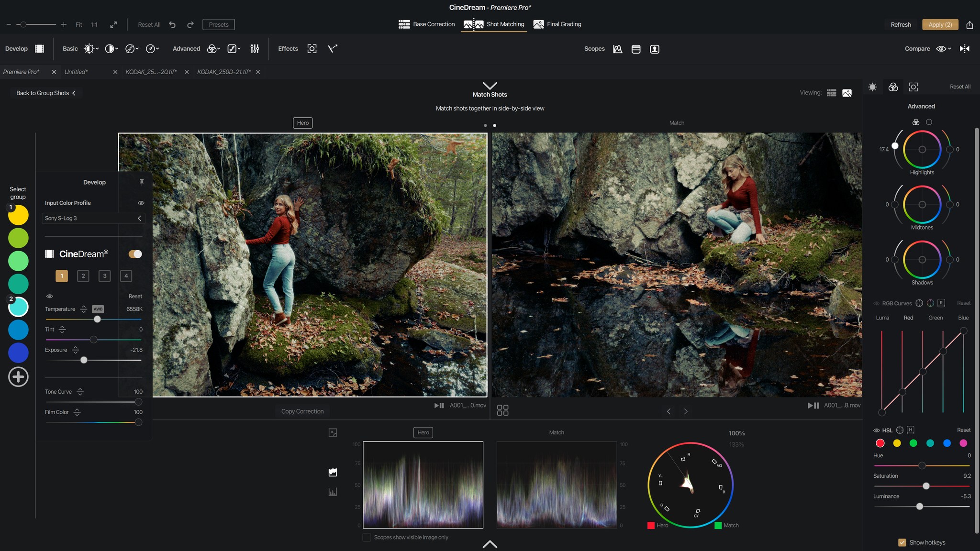Select the Untitled* document tab
This screenshot has height=551, width=980.
(x=76, y=72)
